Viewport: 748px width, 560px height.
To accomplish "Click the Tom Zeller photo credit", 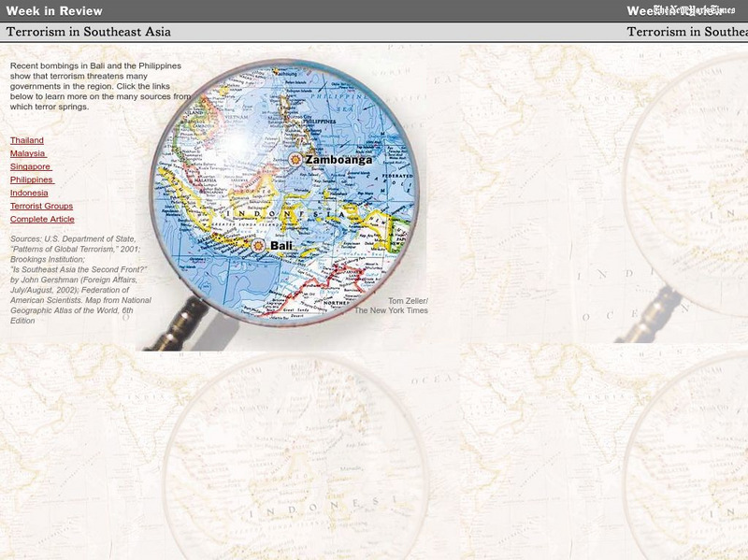I will point(391,306).
